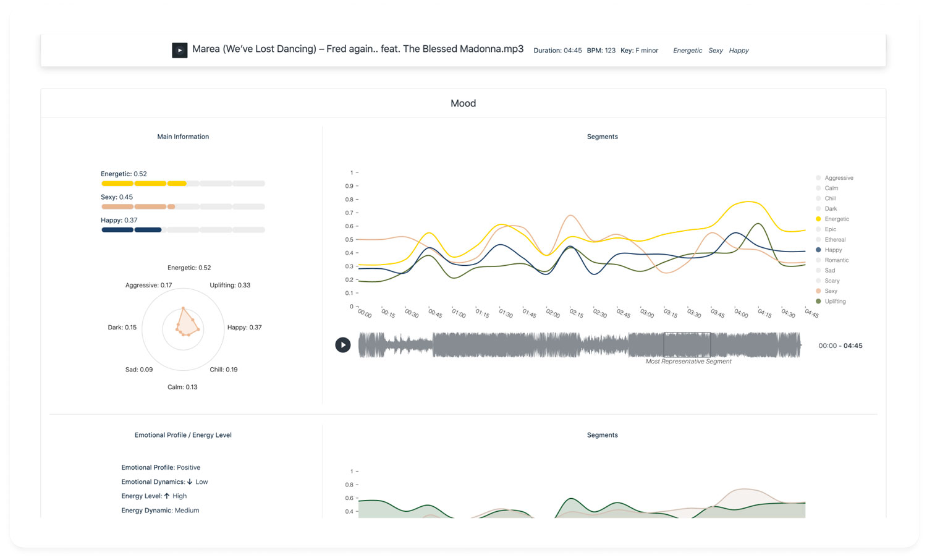Click the Aggressive legend marker
The image size is (927, 560).
coord(818,177)
